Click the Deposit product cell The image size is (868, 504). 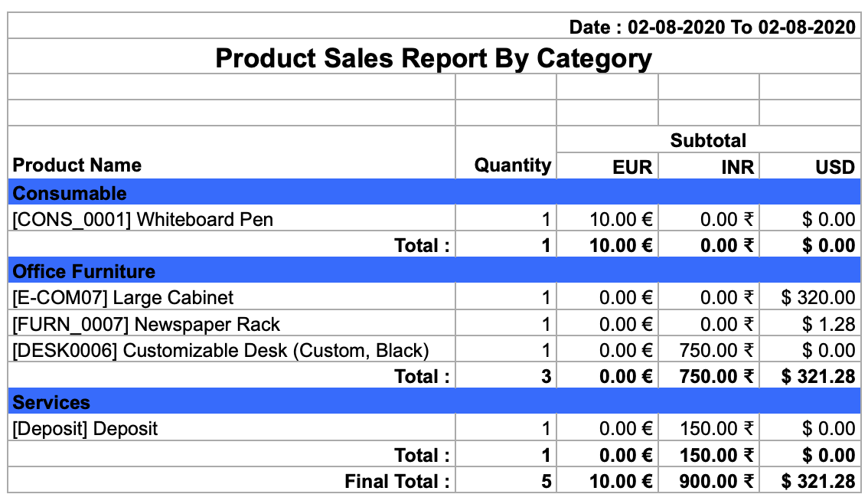click(232, 427)
